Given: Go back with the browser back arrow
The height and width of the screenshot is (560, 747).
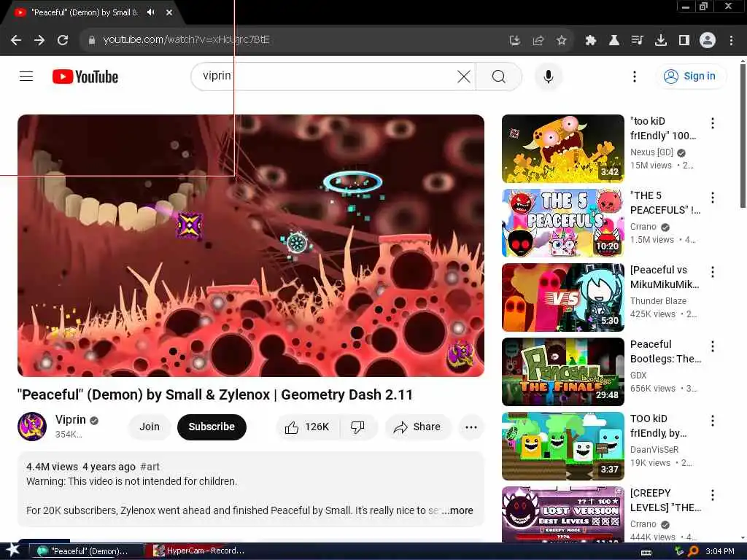Looking at the screenshot, I should click(x=16, y=40).
